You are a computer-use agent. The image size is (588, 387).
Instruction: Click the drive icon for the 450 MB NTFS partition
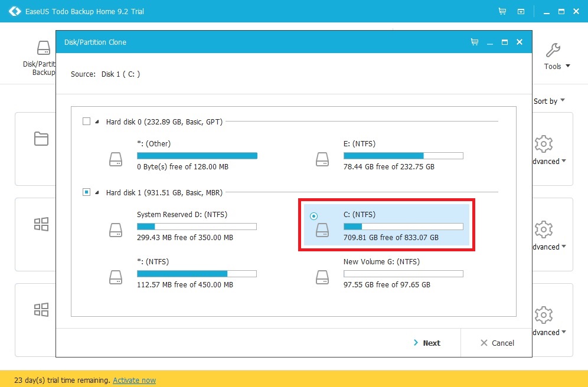tap(116, 277)
